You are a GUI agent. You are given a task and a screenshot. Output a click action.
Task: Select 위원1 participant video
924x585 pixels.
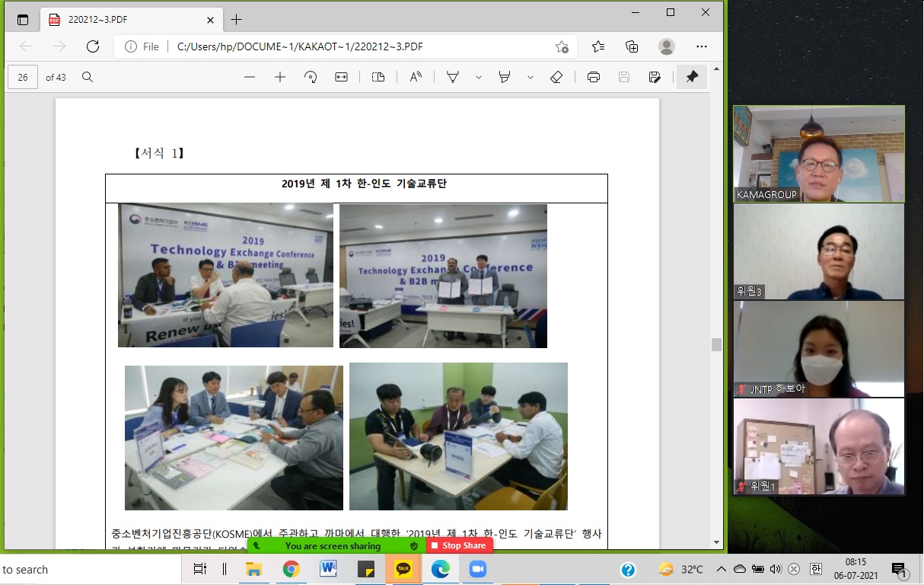click(x=819, y=446)
